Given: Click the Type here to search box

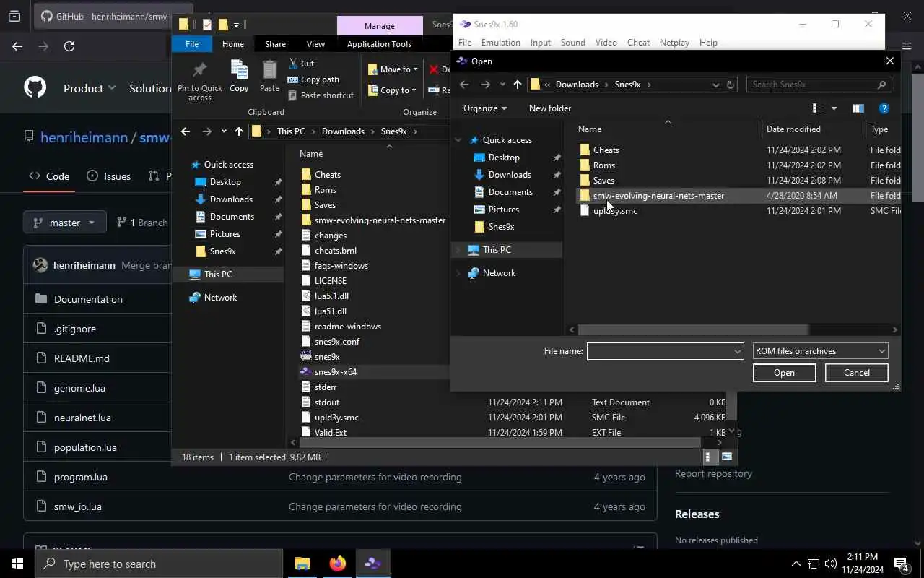Looking at the screenshot, I should pyautogui.click(x=159, y=564).
